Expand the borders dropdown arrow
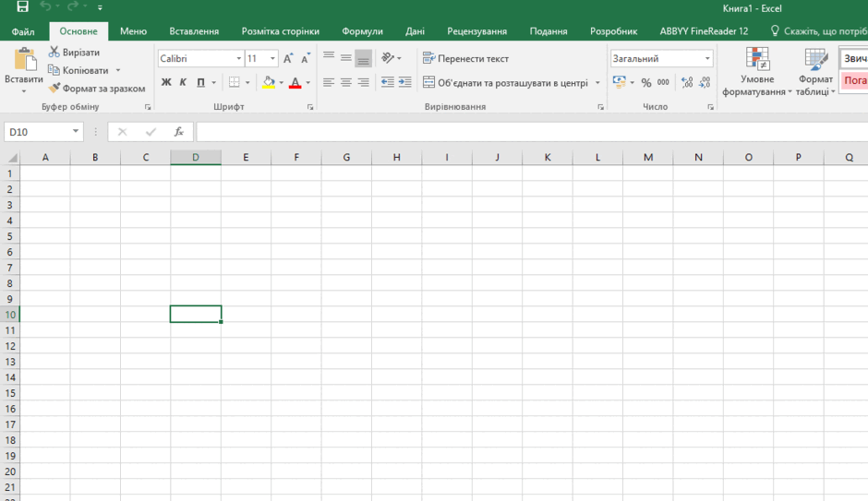The image size is (868, 501). (x=247, y=82)
